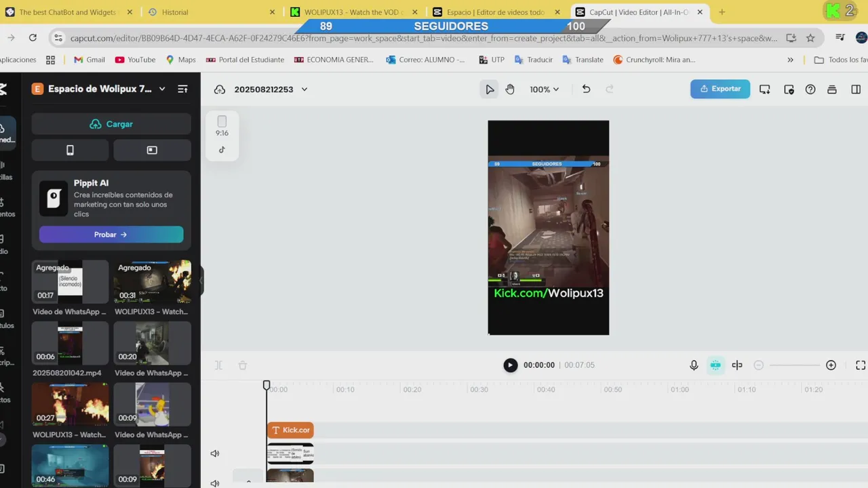Mute the first video track speaker icon

tap(215, 453)
